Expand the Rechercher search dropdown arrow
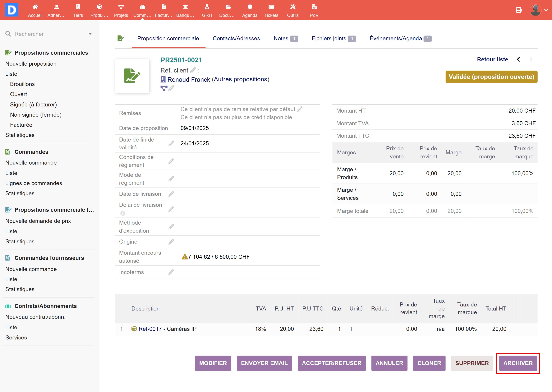This screenshot has width=552, height=392. [90, 34]
